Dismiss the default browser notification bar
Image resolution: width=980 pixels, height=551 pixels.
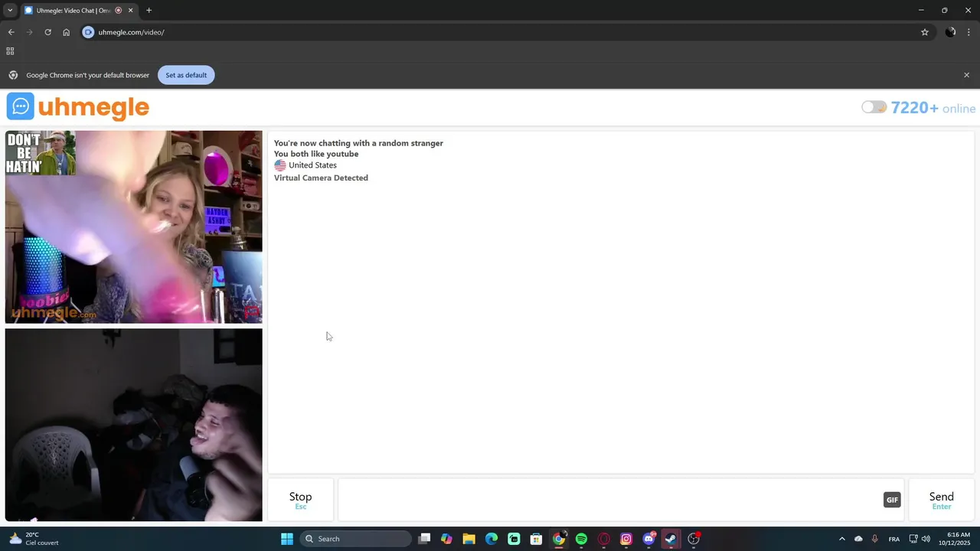(966, 75)
